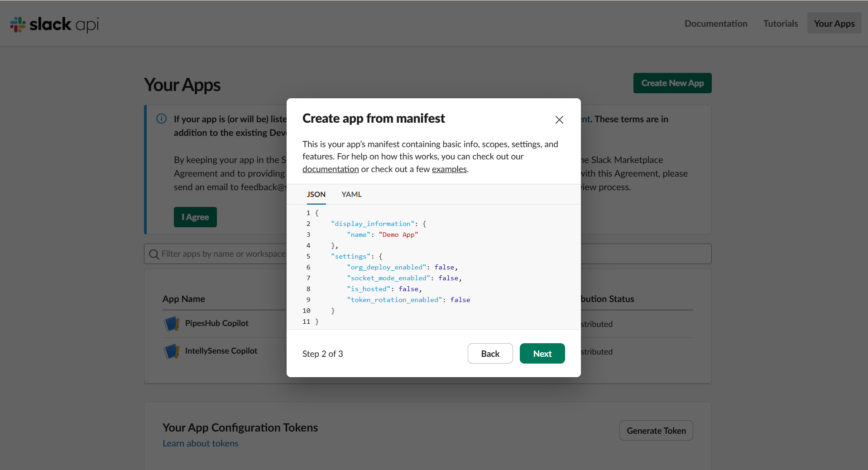The height and width of the screenshot is (470, 868).
Task: Click the Create New App button
Action: pos(672,83)
